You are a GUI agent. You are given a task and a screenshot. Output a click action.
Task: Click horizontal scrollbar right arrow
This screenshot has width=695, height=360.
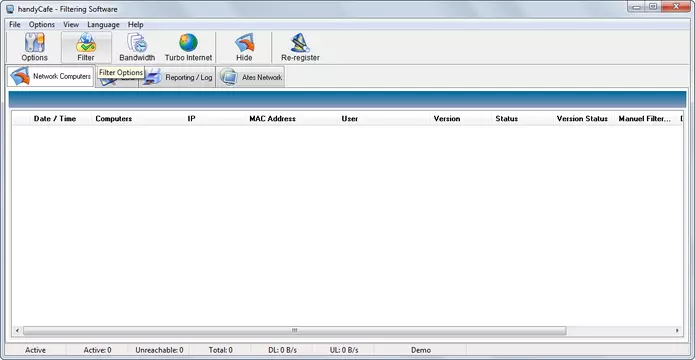(677, 331)
